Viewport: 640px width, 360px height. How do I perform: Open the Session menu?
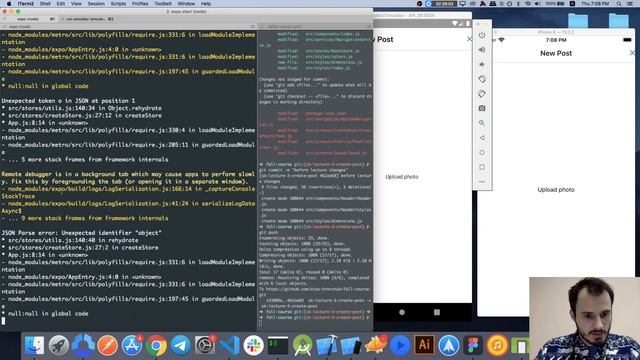pos(96,4)
